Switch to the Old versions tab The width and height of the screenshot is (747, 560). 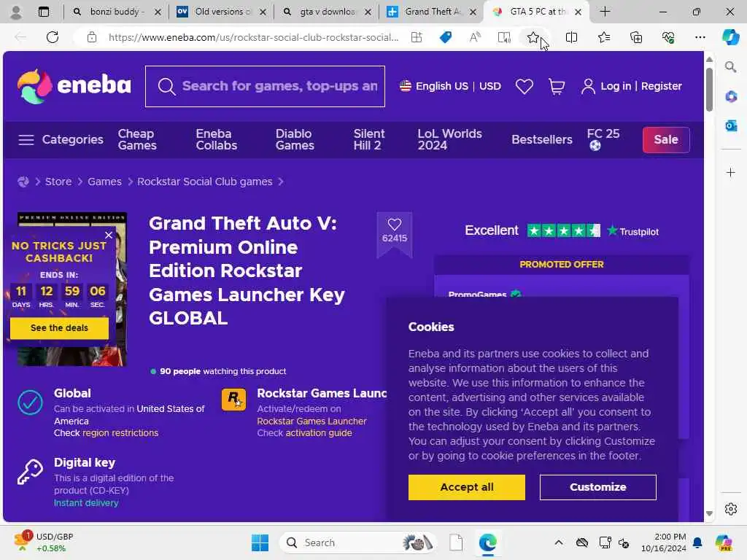click(221, 12)
